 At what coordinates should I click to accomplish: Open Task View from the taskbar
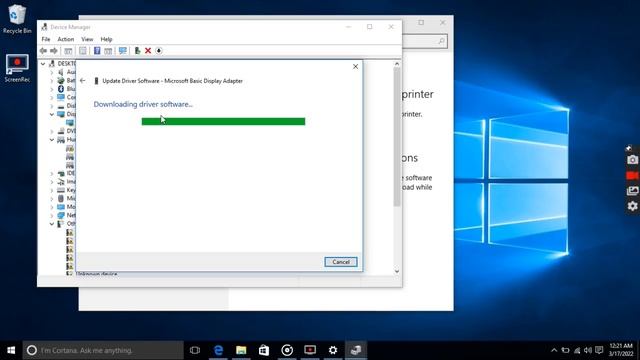coord(195,350)
